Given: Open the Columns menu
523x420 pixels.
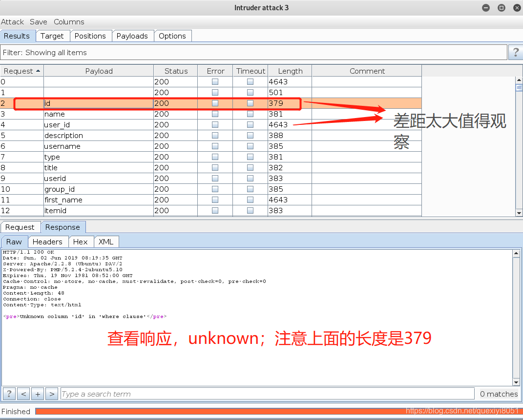Looking at the screenshot, I should 69,21.
